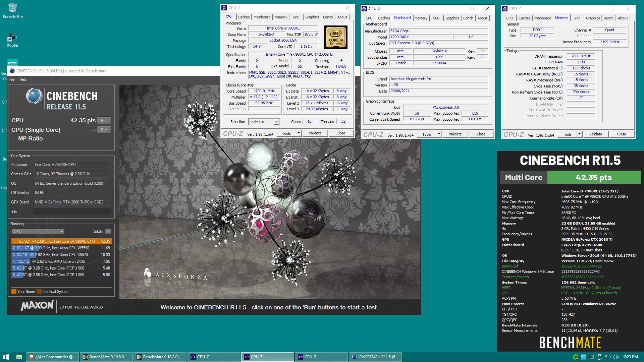The height and width of the screenshot is (362, 644).
Task: Select ranking row i9-7980XE 42.35
Action: click(x=61, y=241)
